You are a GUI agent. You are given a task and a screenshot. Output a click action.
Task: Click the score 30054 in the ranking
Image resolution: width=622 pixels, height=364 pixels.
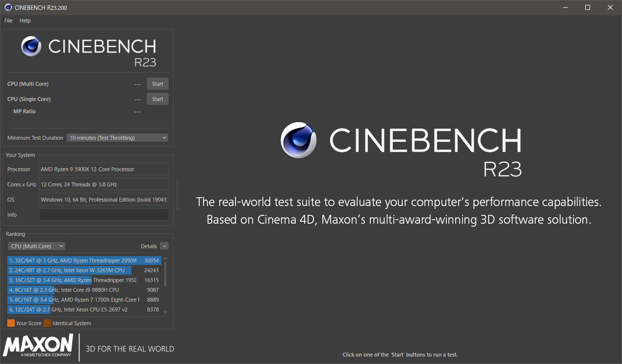pyautogui.click(x=152, y=260)
